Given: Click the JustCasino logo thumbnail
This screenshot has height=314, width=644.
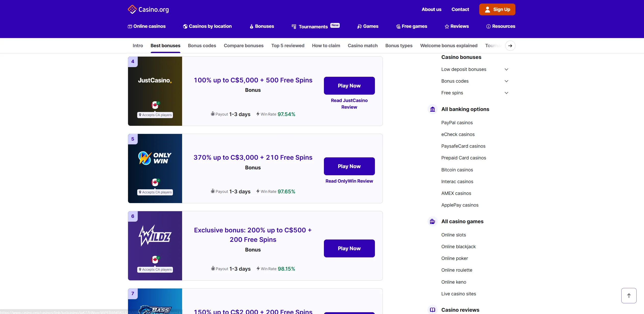Looking at the screenshot, I should tap(155, 80).
